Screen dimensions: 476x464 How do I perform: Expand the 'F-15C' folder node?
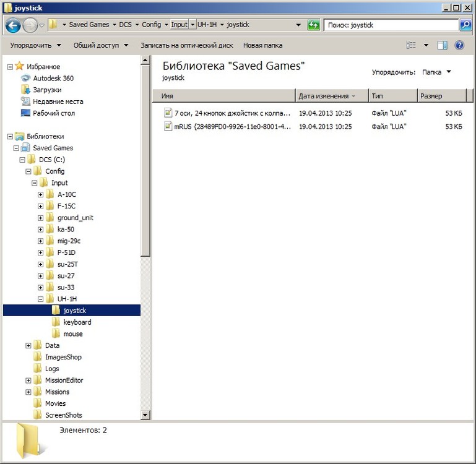pos(40,207)
